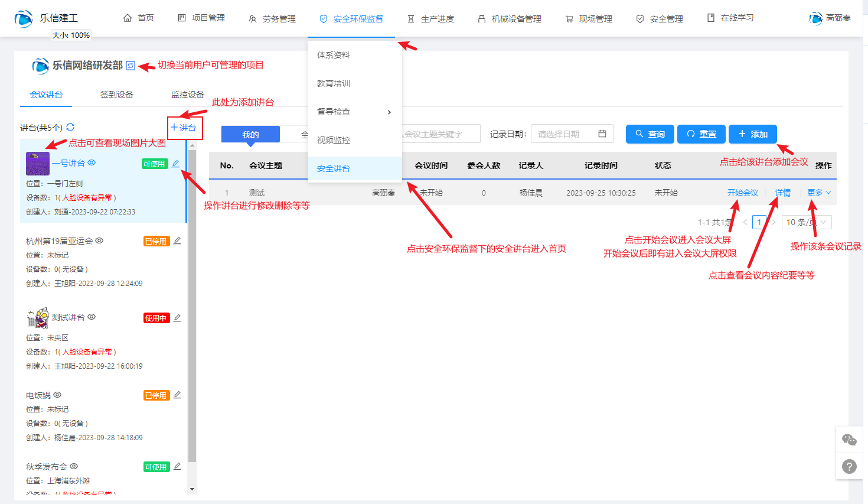Click the 开始会议 link
This screenshot has width=868, height=504.
742,193
